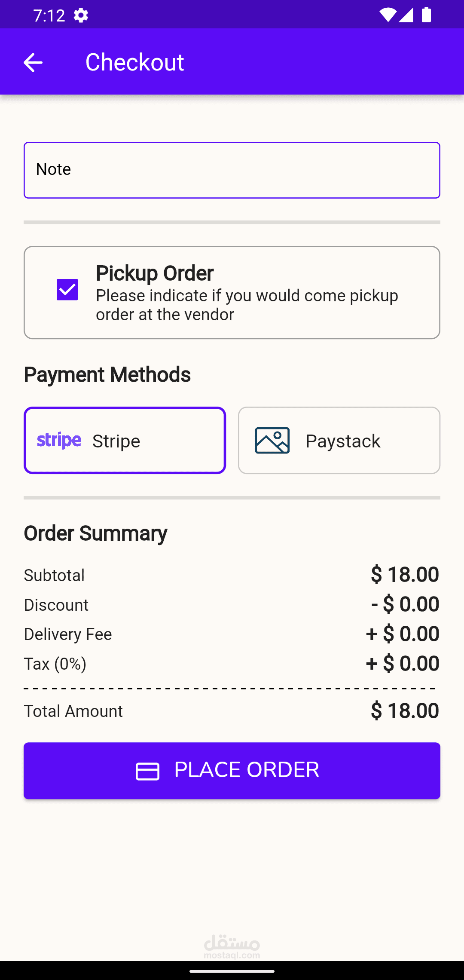This screenshot has height=980, width=464.
Task: Tap the Subtotal label
Action: coord(54,576)
